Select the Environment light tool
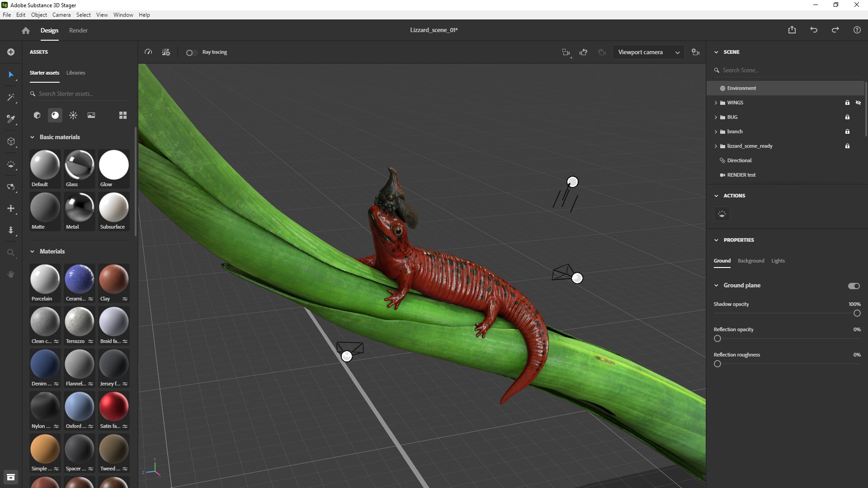868x488 pixels. [11, 164]
